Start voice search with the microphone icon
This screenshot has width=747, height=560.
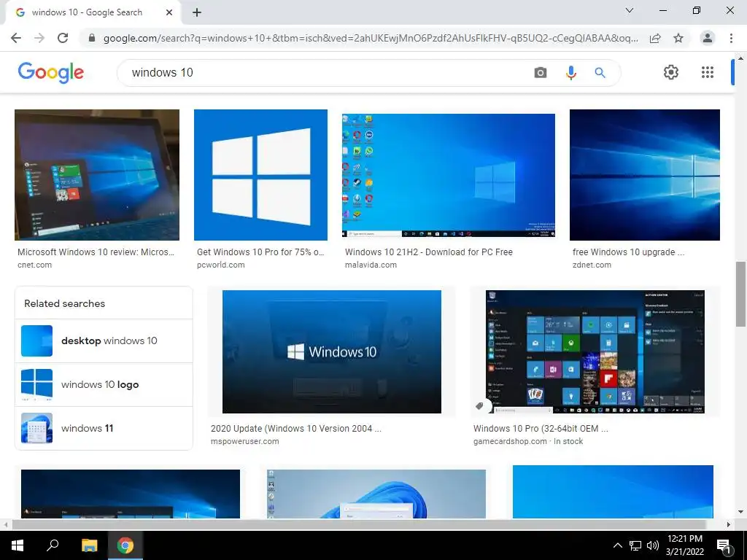tap(570, 72)
